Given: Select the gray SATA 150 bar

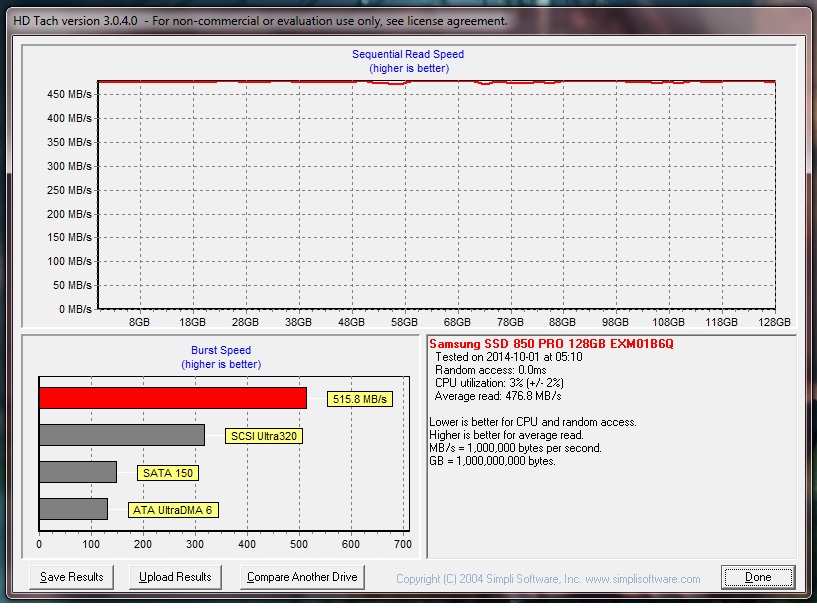Looking at the screenshot, I should 78,472.
